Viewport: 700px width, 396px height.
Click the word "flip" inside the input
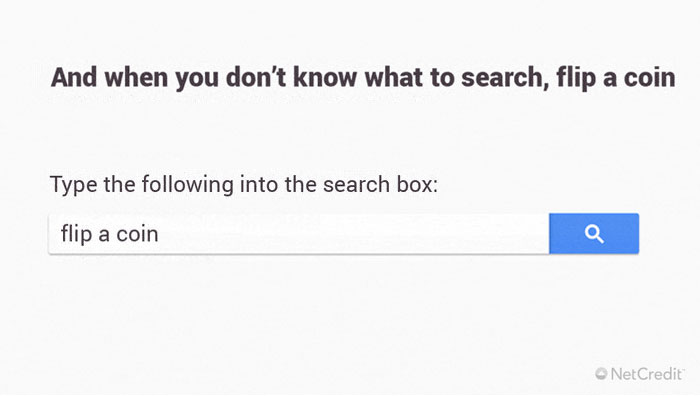point(76,233)
